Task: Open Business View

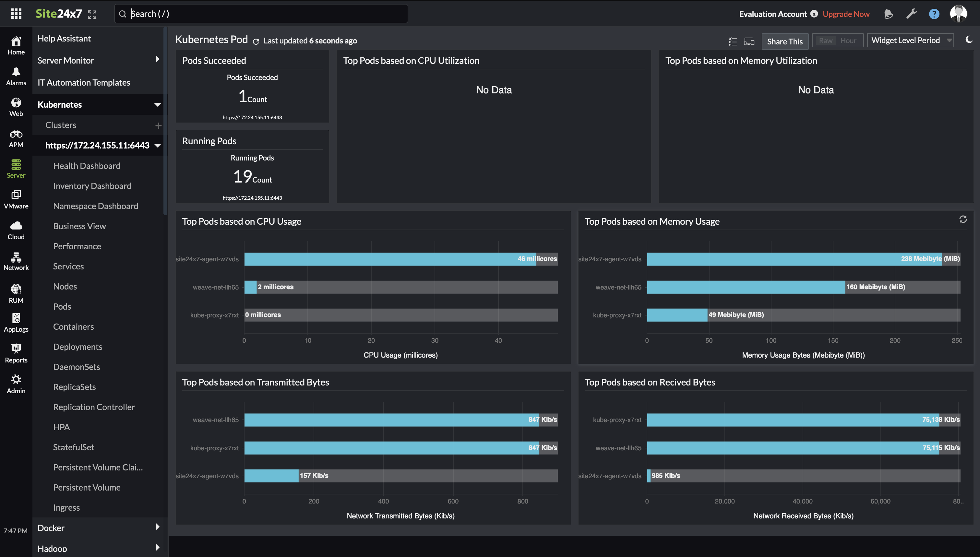Action: pyautogui.click(x=79, y=226)
